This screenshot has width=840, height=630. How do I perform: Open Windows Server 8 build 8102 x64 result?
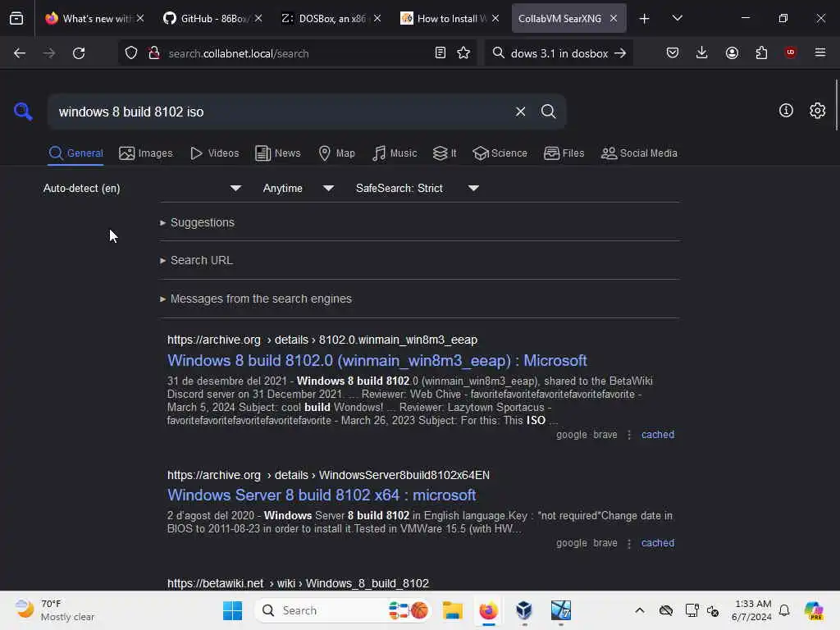pyautogui.click(x=322, y=495)
